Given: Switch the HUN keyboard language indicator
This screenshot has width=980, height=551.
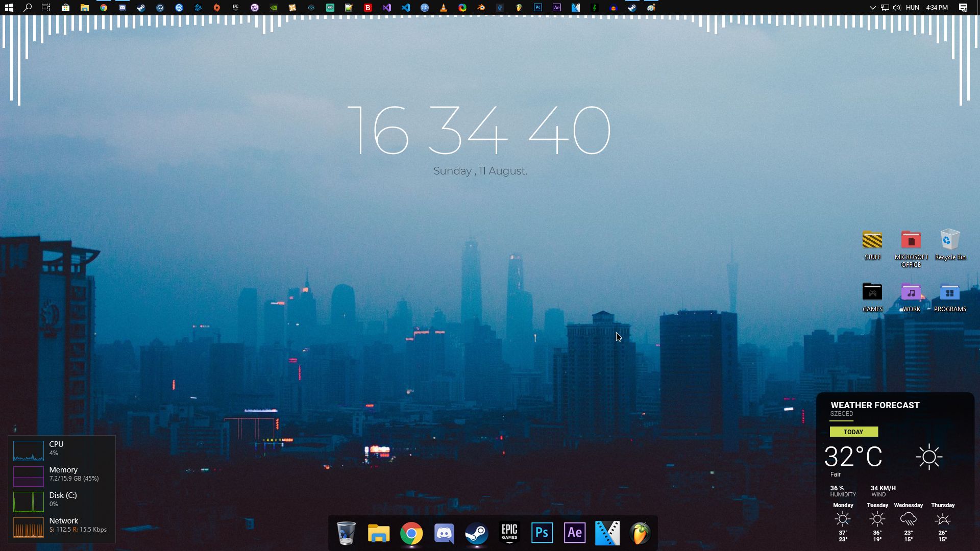Looking at the screenshot, I should click(912, 8).
